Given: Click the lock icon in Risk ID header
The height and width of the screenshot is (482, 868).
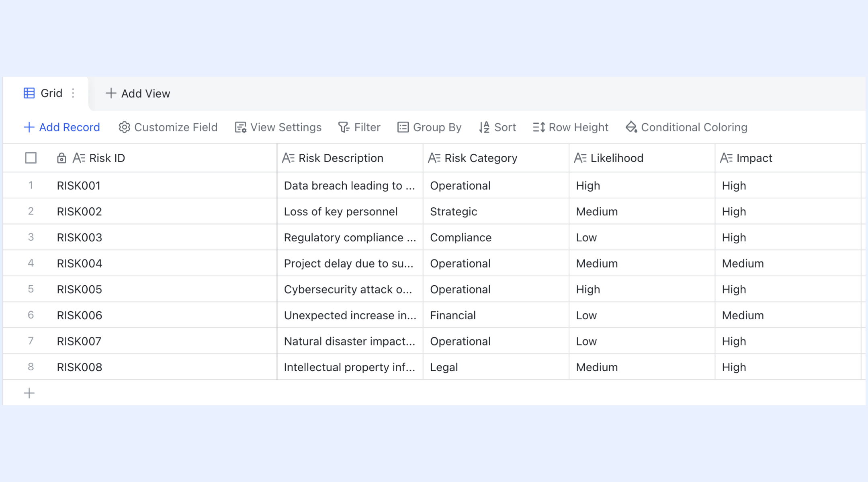Looking at the screenshot, I should click(x=61, y=158).
